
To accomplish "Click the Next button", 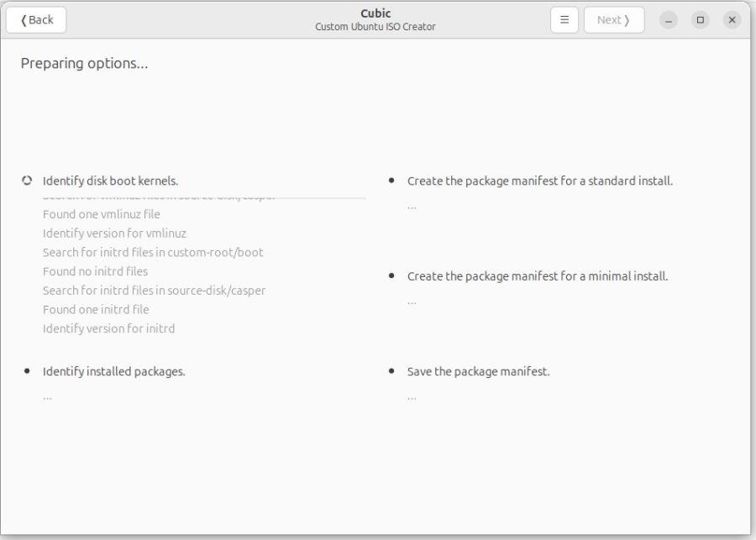I will tap(614, 20).
